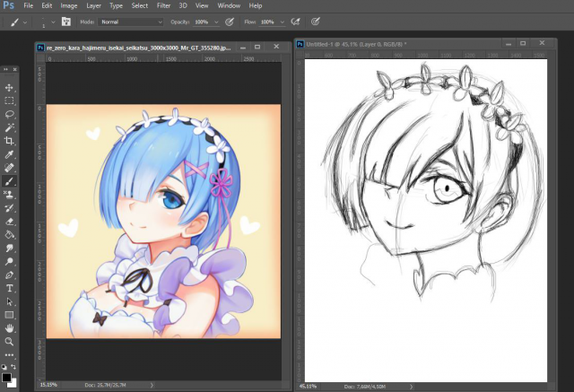Open the File menu
This screenshot has width=574, height=392.
(x=28, y=6)
